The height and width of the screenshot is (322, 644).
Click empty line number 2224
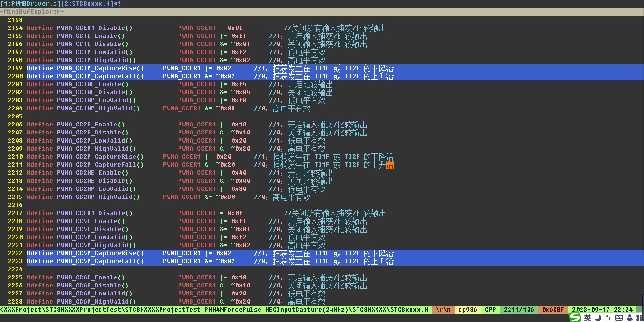pos(15,269)
